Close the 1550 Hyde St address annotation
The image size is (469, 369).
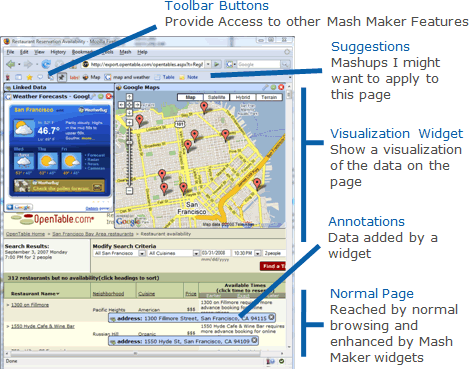coord(254,340)
